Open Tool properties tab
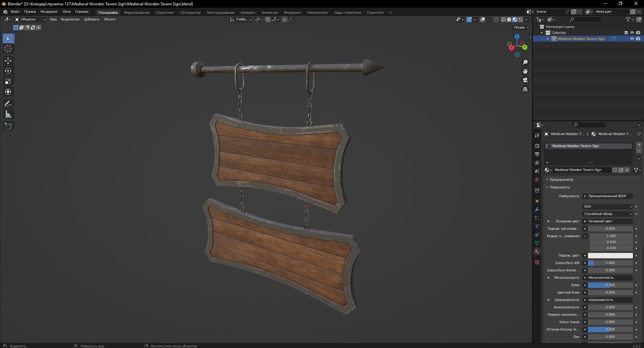This screenshot has height=348, width=644. [x=537, y=135]
